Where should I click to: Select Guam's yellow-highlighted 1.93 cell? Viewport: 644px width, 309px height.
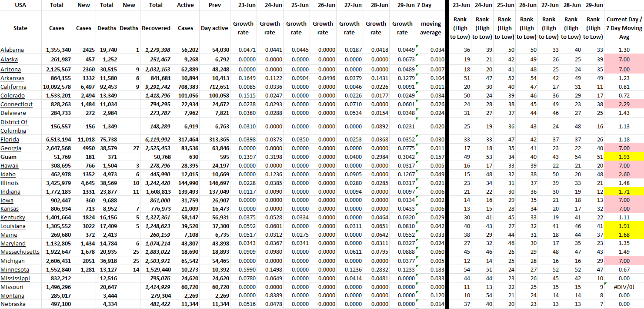tap(624, 157)
